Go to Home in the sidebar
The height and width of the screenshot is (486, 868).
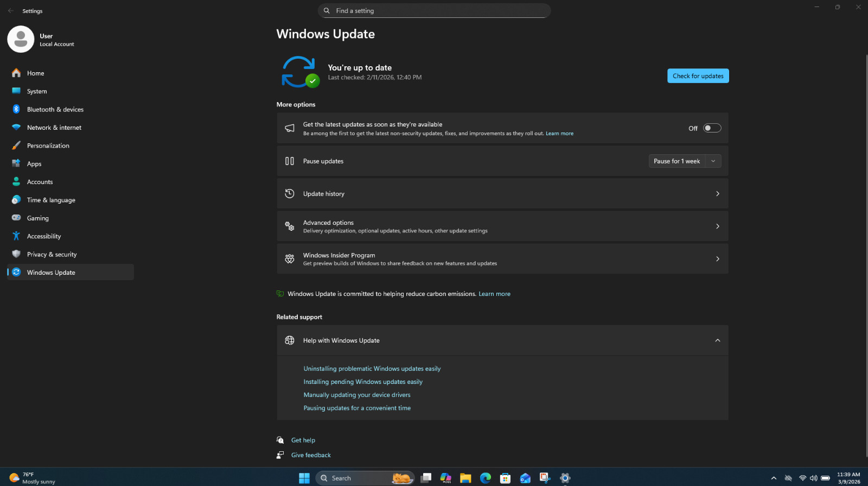pyautogui.click(x=71, y=73)
